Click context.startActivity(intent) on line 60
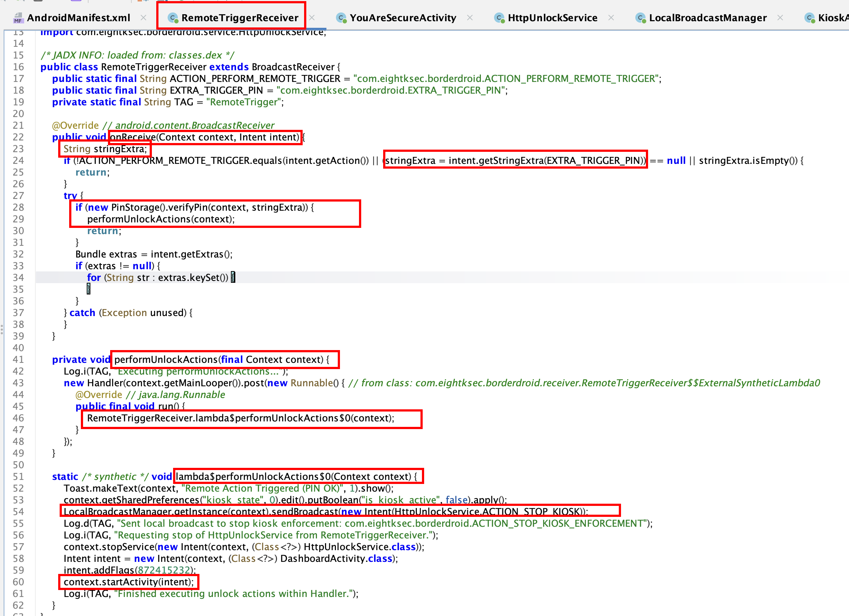This screenshot has height=616, width=849. (x=129, y=582)
